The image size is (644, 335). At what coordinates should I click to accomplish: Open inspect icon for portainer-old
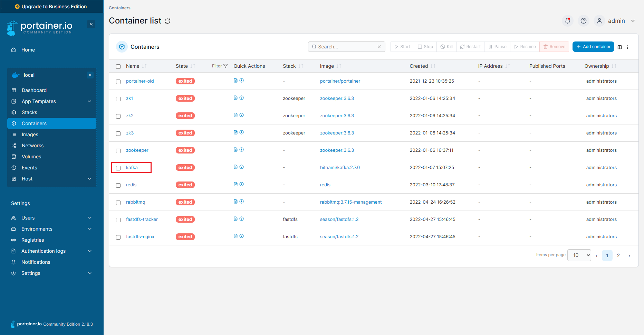(242, 81)
